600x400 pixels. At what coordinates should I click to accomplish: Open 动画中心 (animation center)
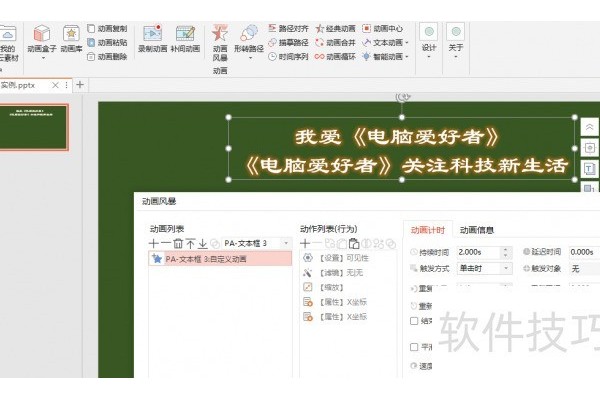coord(382,28)
